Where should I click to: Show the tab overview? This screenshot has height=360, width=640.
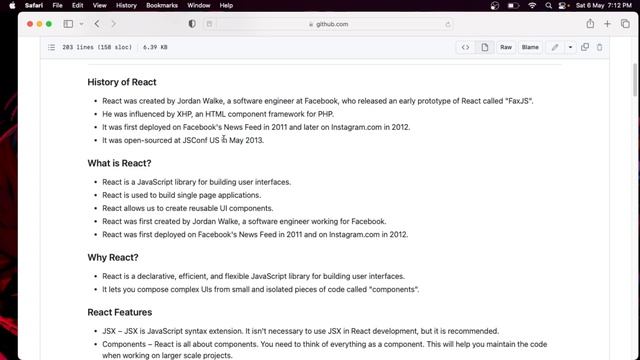tap(625, 24)
